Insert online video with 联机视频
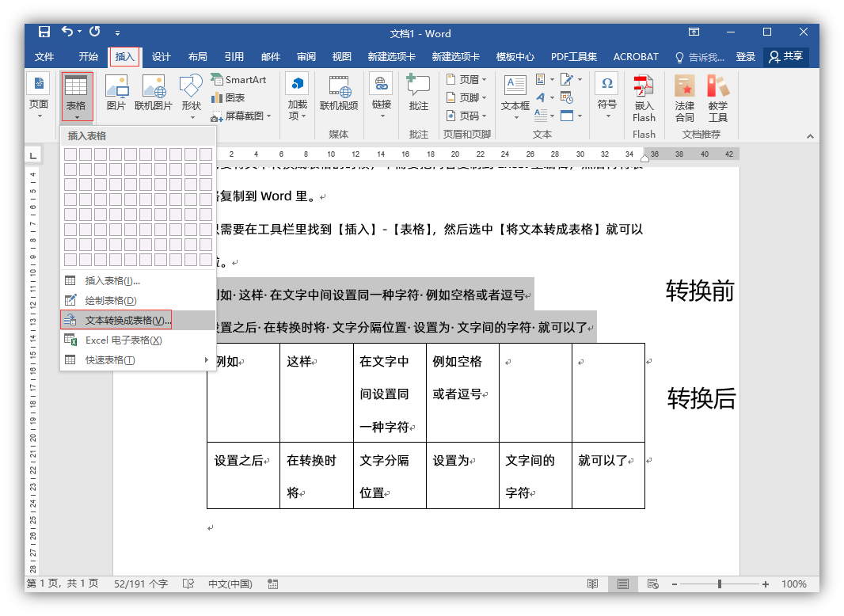Screen dimensions: 844x616 (x=339, y=94)
